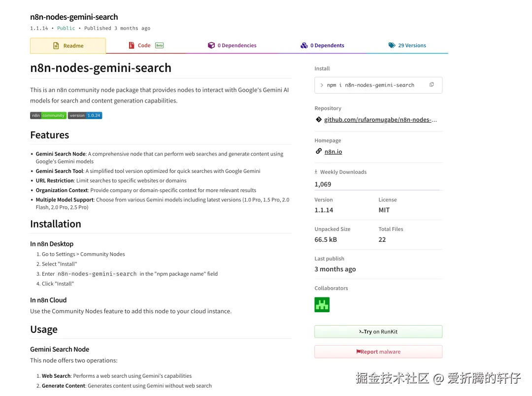Click the Public label under package name

point(66,28)
